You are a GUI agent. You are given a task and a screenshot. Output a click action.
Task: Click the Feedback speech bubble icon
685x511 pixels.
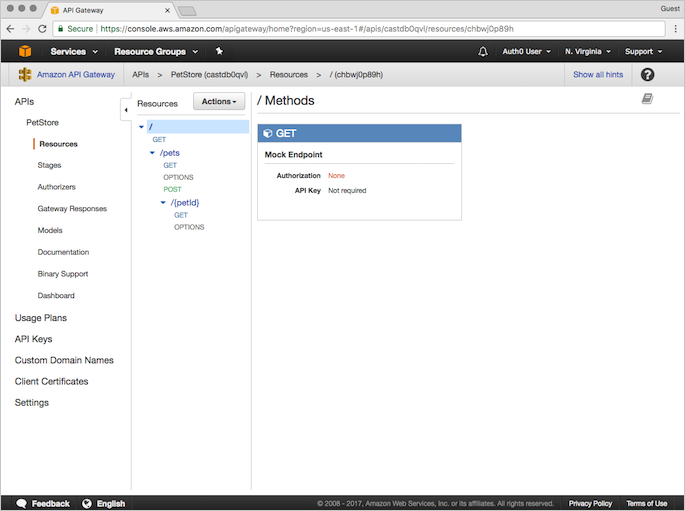(x=21, y=503)
